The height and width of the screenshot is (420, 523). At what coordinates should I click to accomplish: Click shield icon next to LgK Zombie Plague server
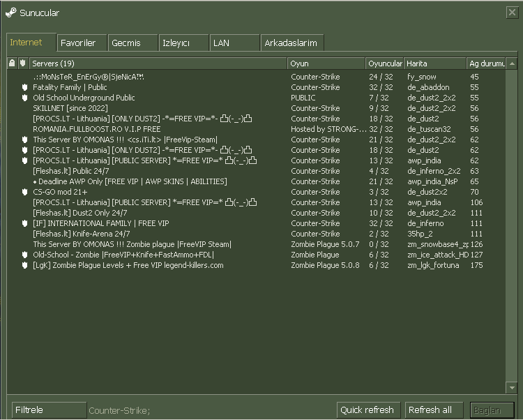pyautogui.click(x=23, y=265)
